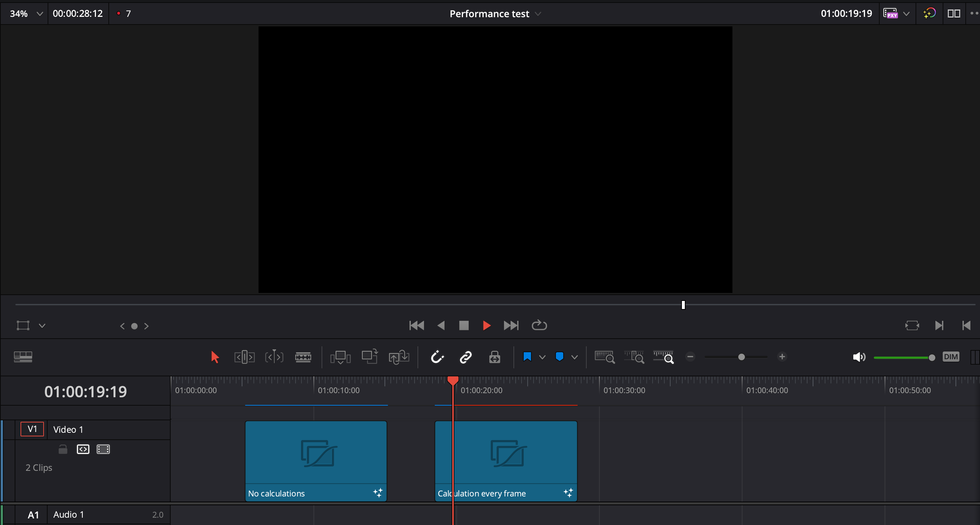Toggle timeline Snapping magnet
The image size is (980, 525).
pos(437,357)
